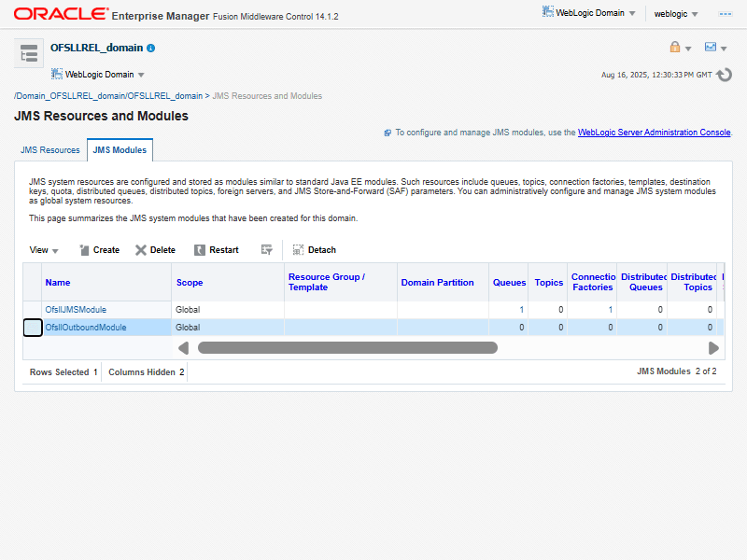Click the Restart icon in toolbar

click(200, 250)
